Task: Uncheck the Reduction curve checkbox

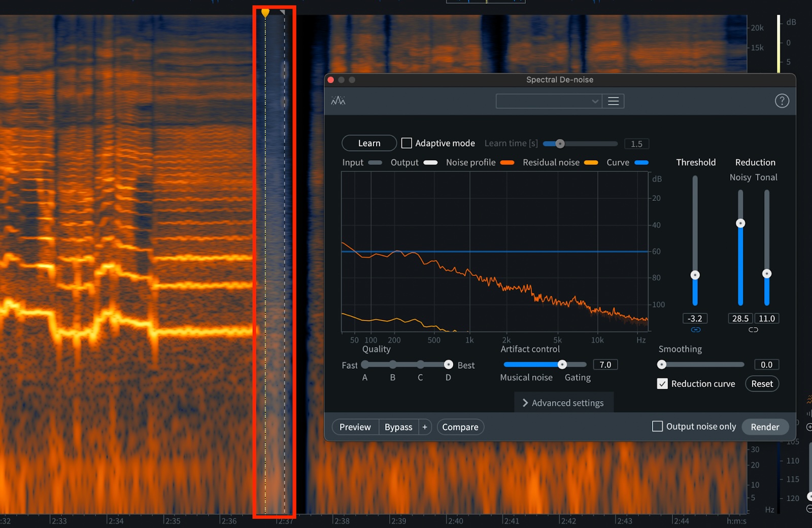Action: coord(662,383)
